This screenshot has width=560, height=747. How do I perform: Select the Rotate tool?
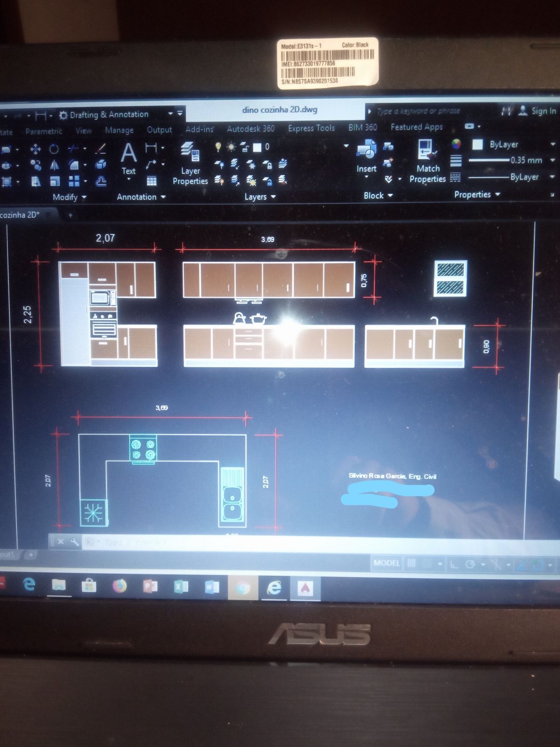pos(54,149)
